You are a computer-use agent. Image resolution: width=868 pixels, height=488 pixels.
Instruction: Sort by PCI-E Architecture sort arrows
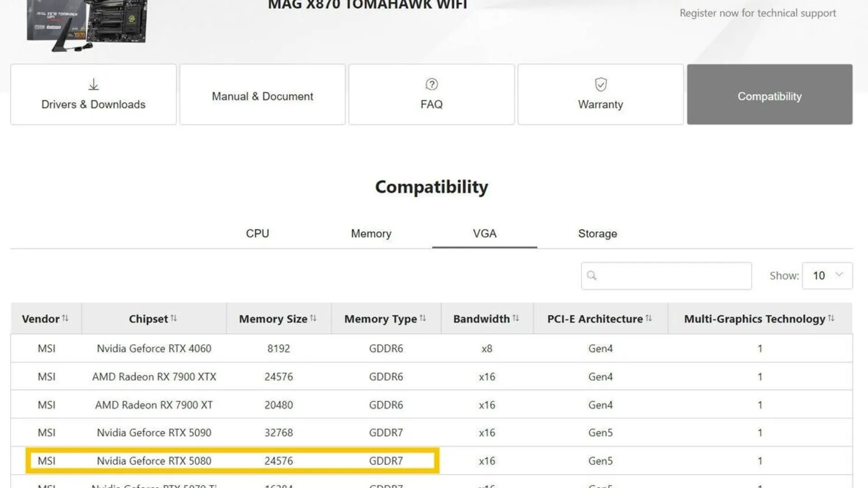tap(649, 318)
